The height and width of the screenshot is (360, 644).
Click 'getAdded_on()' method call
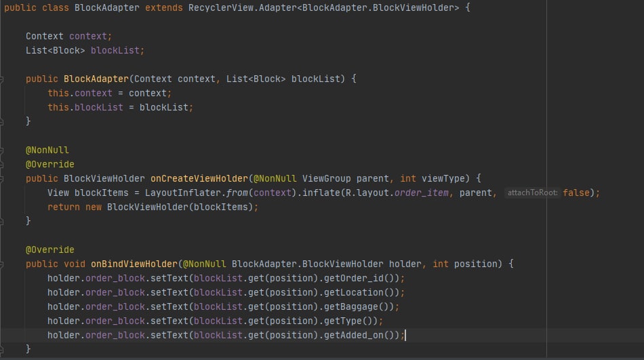click(x=359, y=336)
